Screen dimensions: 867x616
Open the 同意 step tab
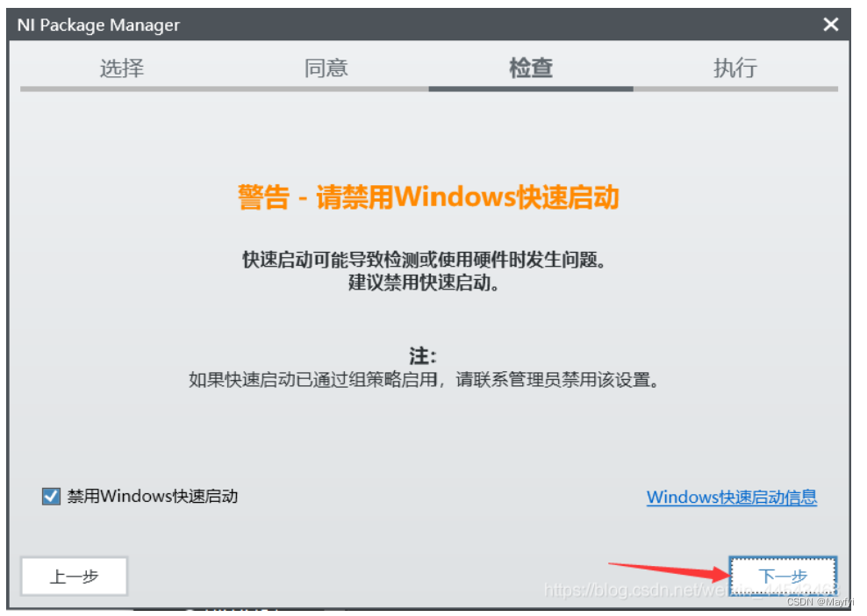(326, 68)
